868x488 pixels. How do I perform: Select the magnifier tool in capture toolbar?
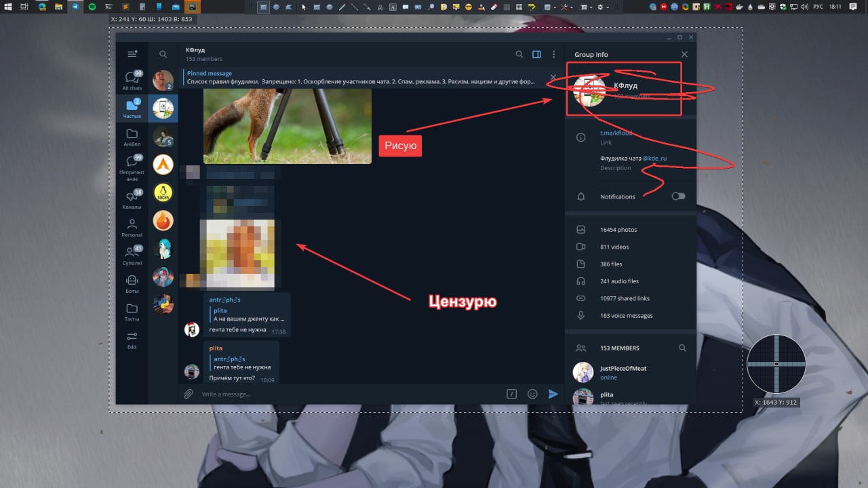tap(431, 7)
